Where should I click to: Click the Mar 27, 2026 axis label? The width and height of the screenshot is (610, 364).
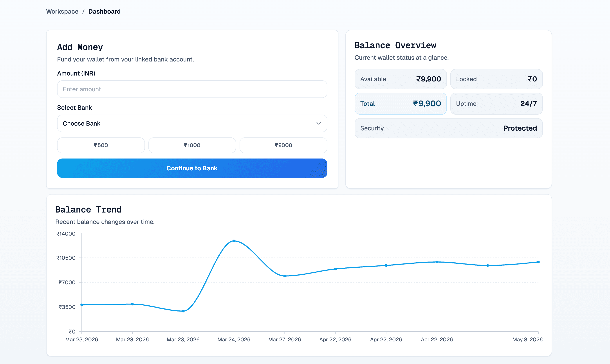coord(285,339)
